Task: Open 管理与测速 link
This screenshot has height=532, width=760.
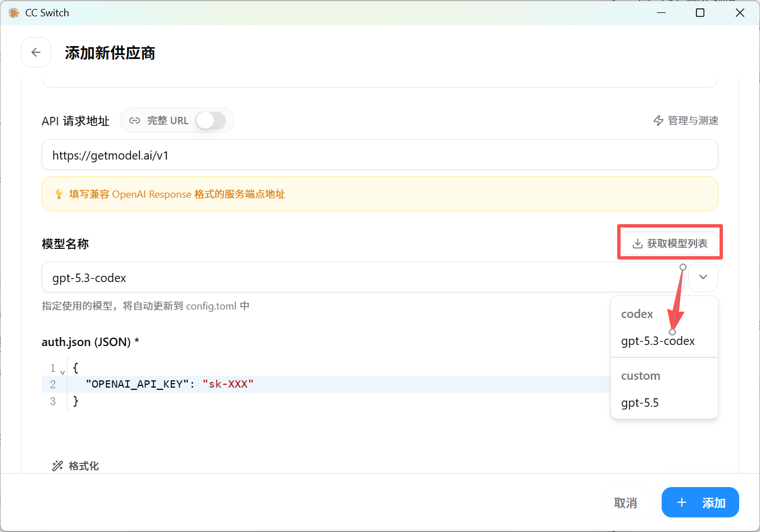Action: pyautogui.click(x=686, y=121)
